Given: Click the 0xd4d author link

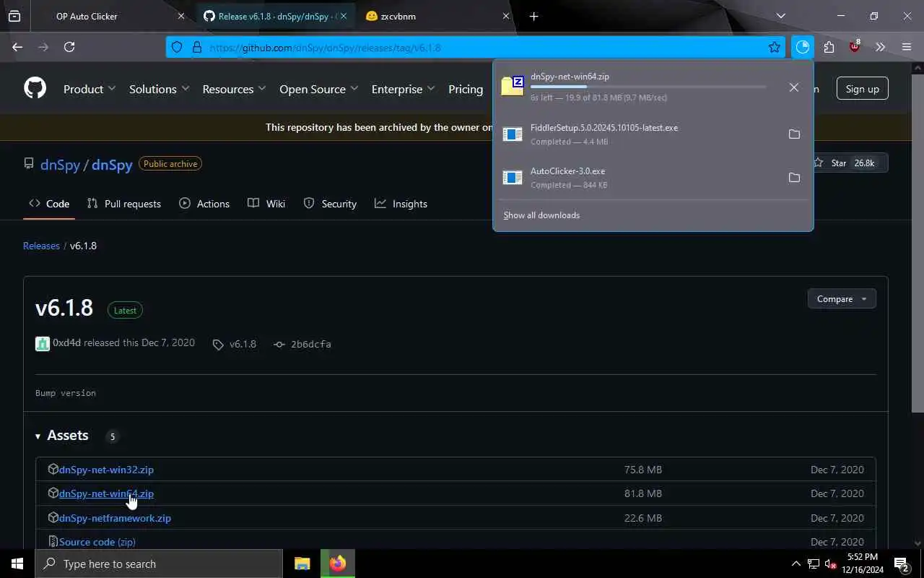Looking at the screenshot, I should (66, 342).
